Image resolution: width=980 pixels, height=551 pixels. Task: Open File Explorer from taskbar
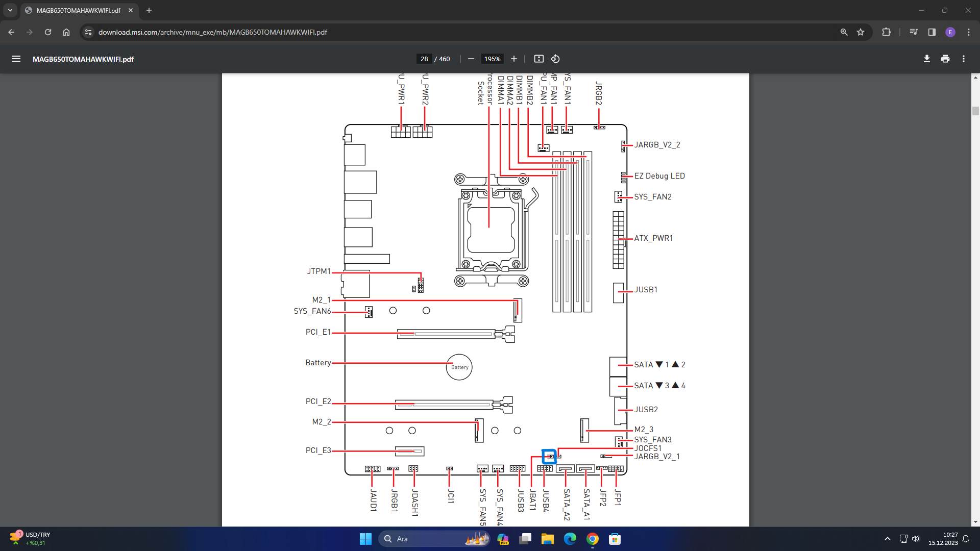(547, 539)
